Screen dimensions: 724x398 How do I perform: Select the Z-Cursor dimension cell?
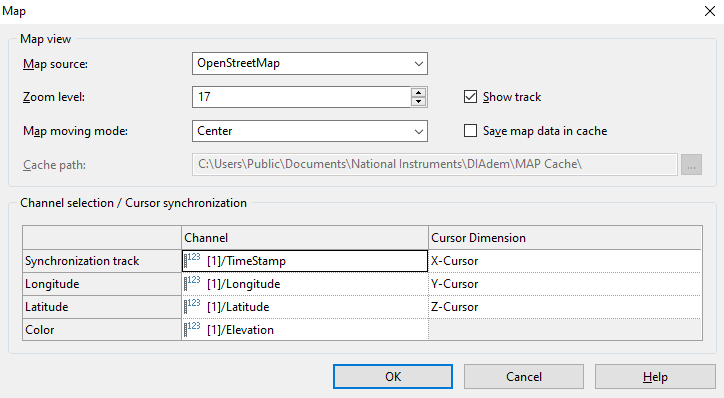click(x=565, y=307)
